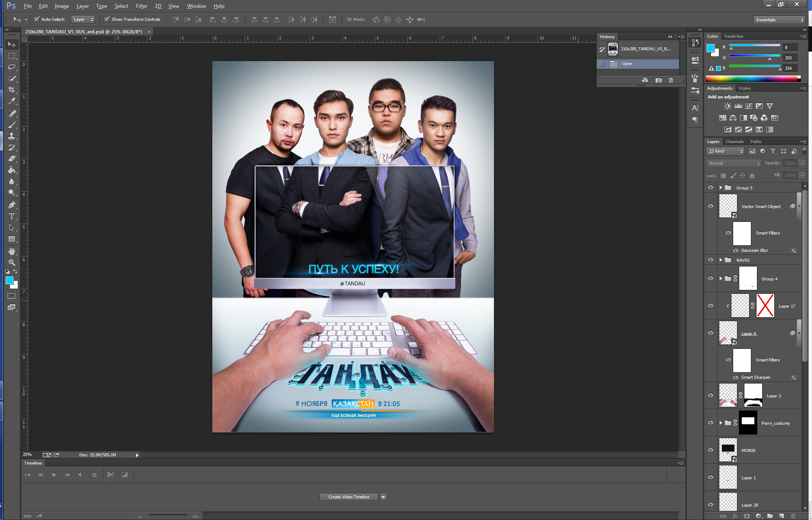This screenshot has height=520, width=812.
Task: Select the Brush tool
Action: (12, 125)
